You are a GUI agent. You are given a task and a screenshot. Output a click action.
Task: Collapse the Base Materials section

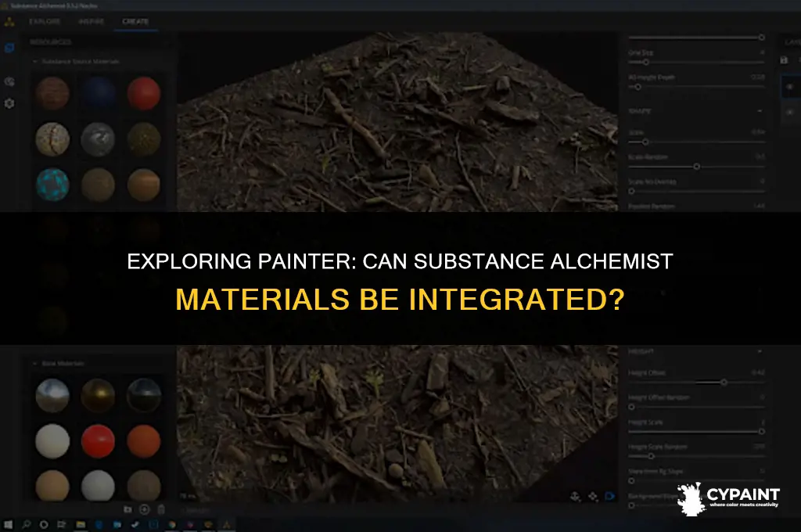[x=34, y=363]
